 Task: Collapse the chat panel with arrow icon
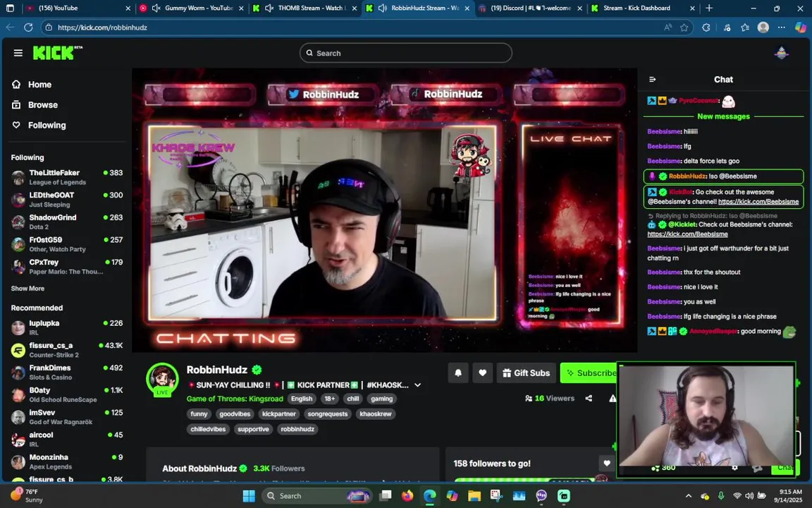pyautogui.click(x=653, y=79)
